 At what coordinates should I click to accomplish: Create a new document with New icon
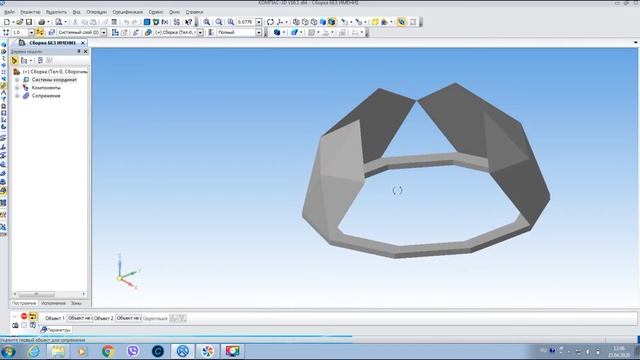(7, 22)
